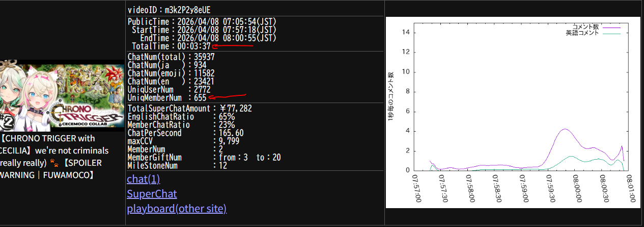Screen dimensions: 644x227
Task: Select the EnglishChatRatio value 65%
Action: click(227, 117)
